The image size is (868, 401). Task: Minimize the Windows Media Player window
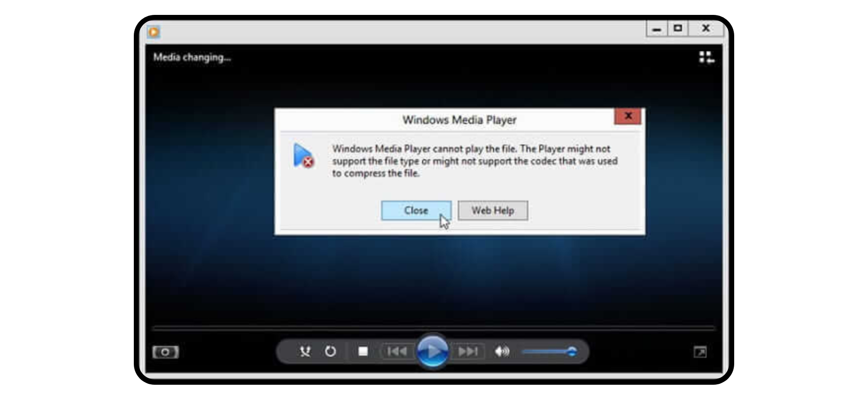pyautogui.click(x=656, y=29)
